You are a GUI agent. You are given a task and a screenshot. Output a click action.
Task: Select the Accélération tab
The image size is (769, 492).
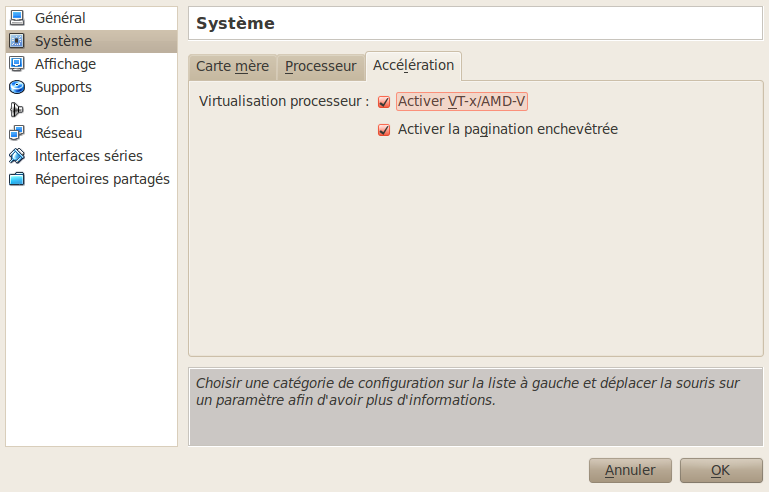(413, 65)
